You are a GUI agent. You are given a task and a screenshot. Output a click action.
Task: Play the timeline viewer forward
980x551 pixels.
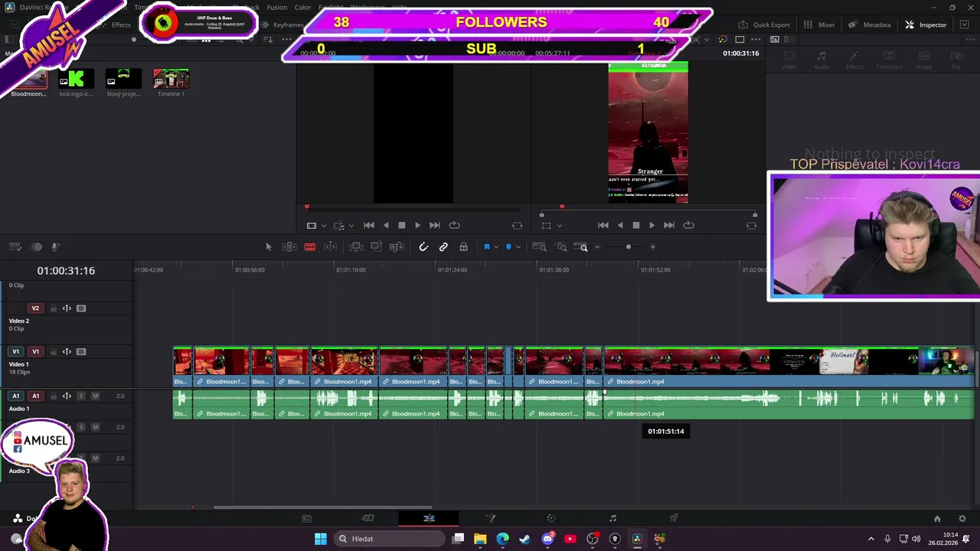pos(652,225)
